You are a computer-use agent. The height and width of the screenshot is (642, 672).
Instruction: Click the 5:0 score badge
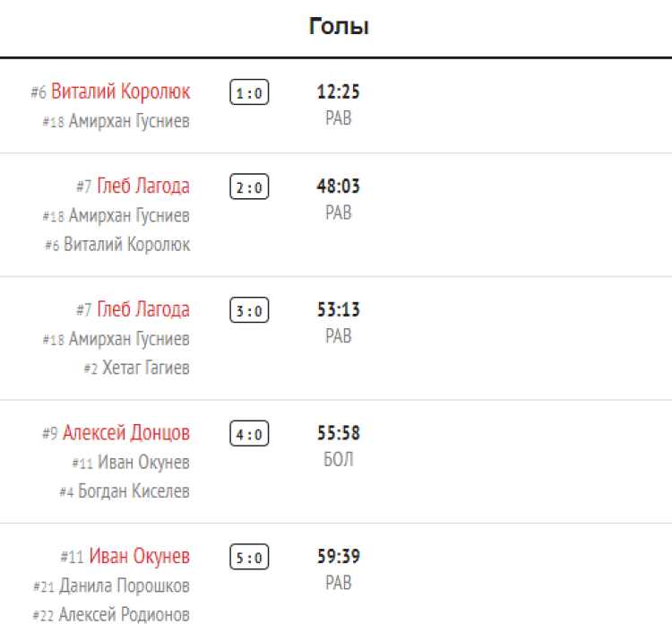pos(249,558)
